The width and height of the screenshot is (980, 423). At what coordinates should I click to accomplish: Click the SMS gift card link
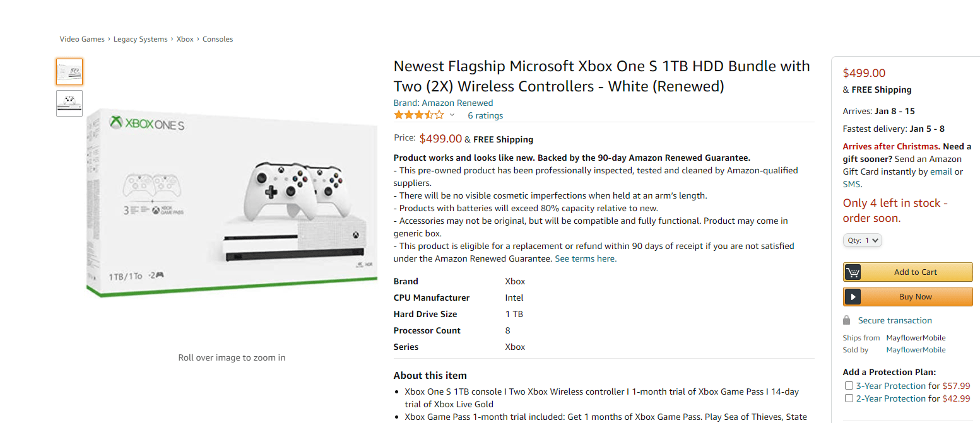[x=851, y=183]
